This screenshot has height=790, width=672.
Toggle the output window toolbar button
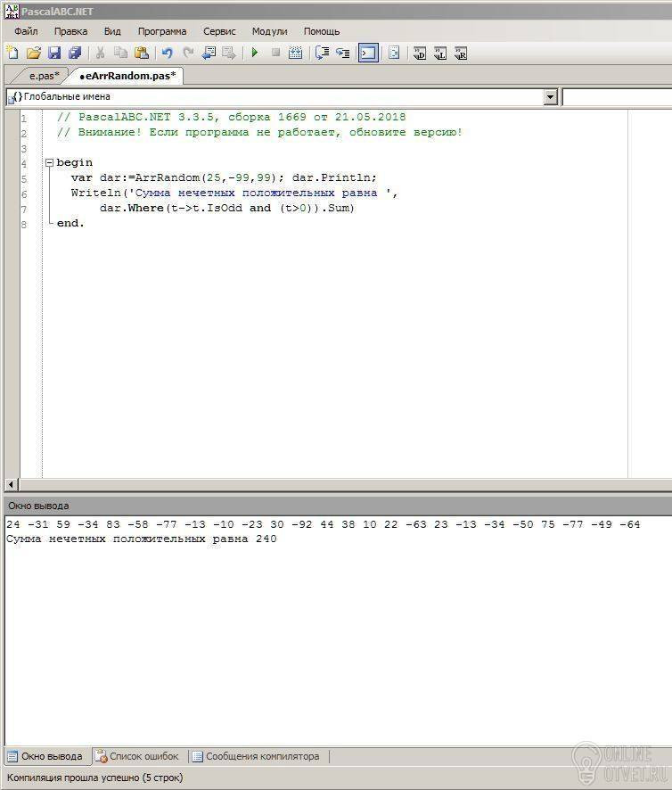click(x=368, y=53)
